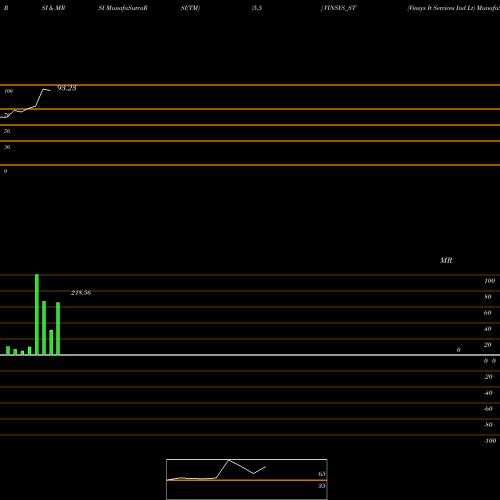This screenshot has width=500, height=500.
Task: Click the MR value label 218.56
Action: click(x=81, y=293)
